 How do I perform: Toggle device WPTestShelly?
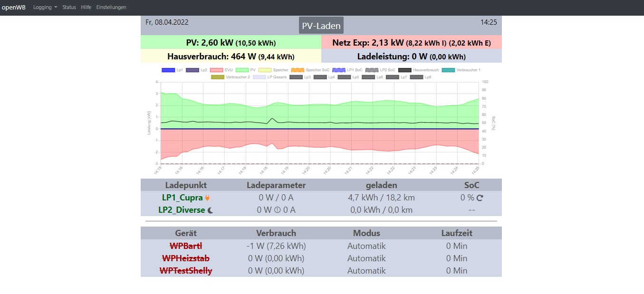point(186,271)
